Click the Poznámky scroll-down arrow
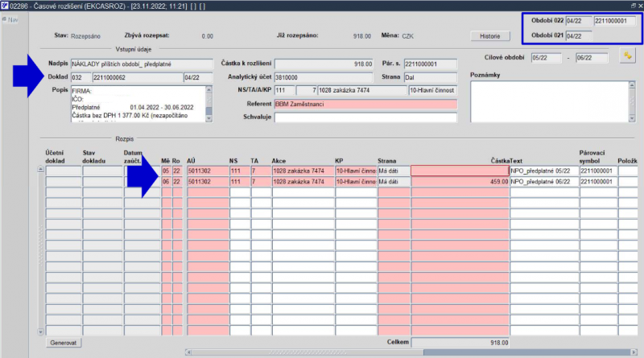Viewport: 644px width, 358px height. point(632,118)
